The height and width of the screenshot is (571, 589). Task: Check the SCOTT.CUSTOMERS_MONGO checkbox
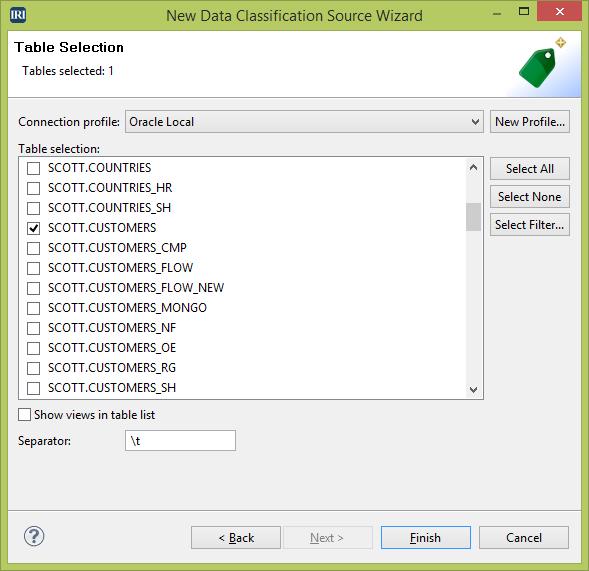[33, 308]
